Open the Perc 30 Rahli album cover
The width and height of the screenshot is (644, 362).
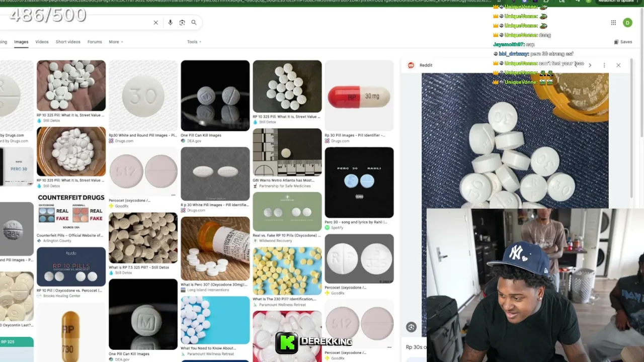click(x=359, y=183)
